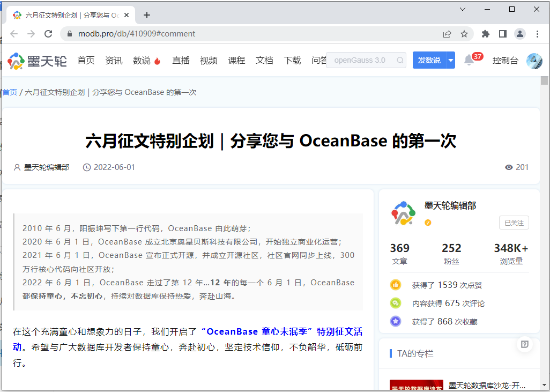The width and height of the screenshot is (550, 392).
Task: Click the 墨天轮 site logo
Action: click(x=37, y=61)
